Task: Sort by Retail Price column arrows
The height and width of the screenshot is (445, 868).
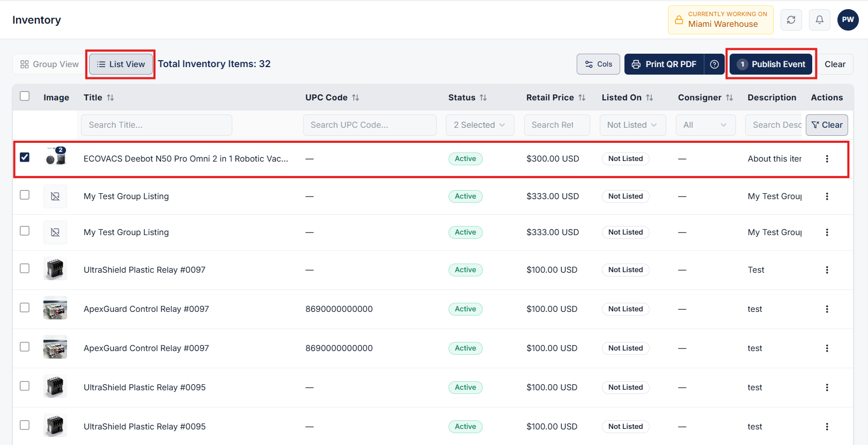Action: tap(582, 98)
